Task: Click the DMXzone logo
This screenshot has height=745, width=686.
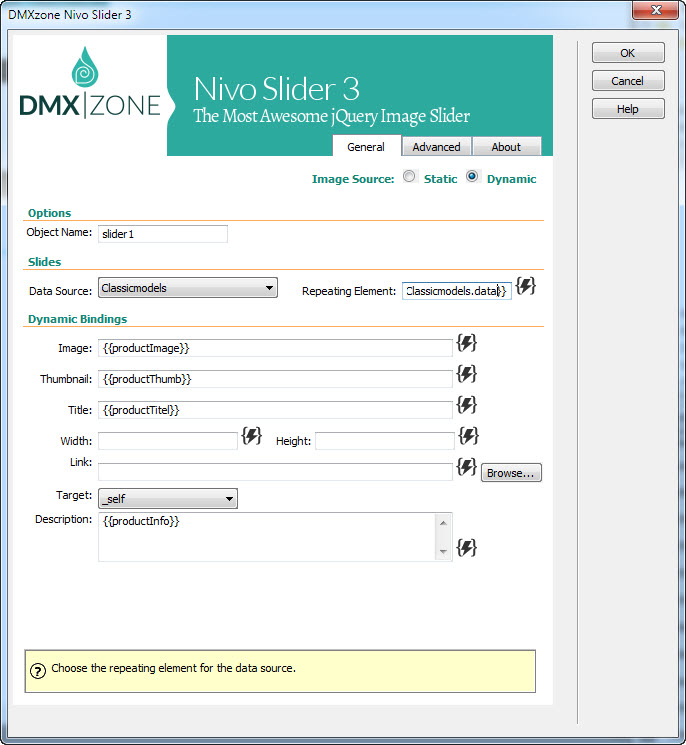Action: [89, 83]
